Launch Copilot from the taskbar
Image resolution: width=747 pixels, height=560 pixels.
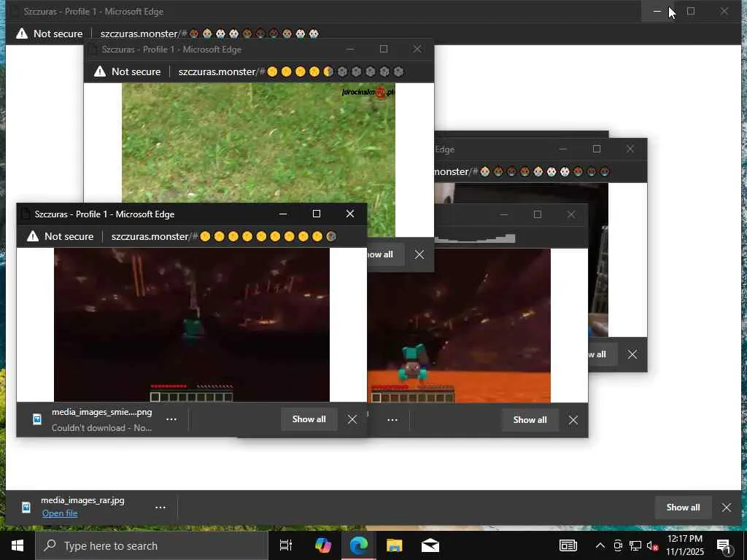(323, 545)
